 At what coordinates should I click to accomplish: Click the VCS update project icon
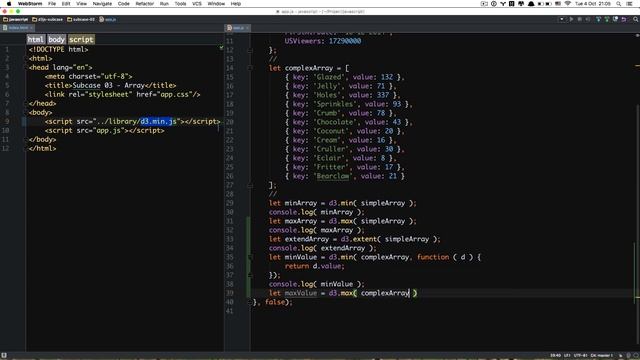point(598,19)
